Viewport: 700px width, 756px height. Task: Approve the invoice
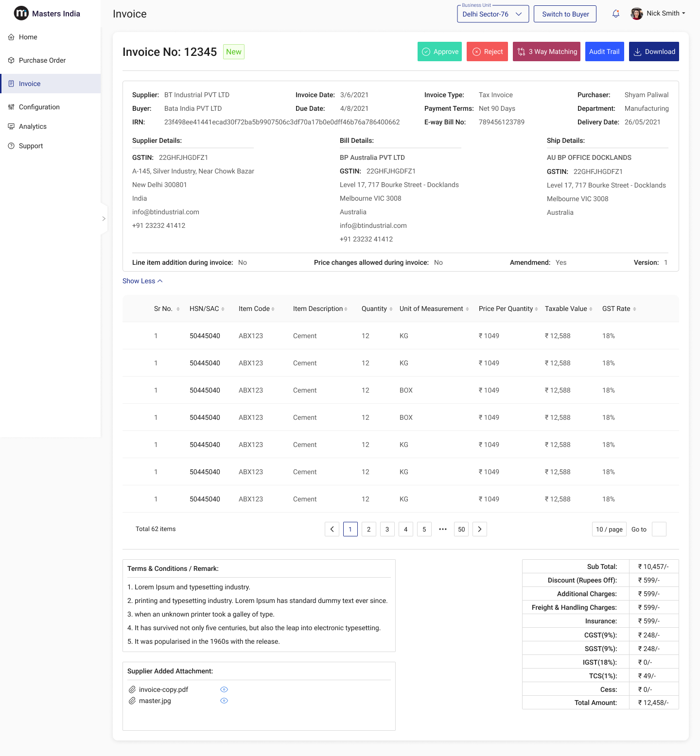point(439,52)
